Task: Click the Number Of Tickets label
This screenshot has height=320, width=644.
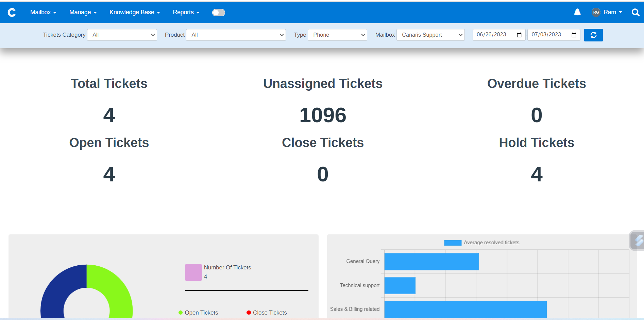Action: tap(227, 267)
